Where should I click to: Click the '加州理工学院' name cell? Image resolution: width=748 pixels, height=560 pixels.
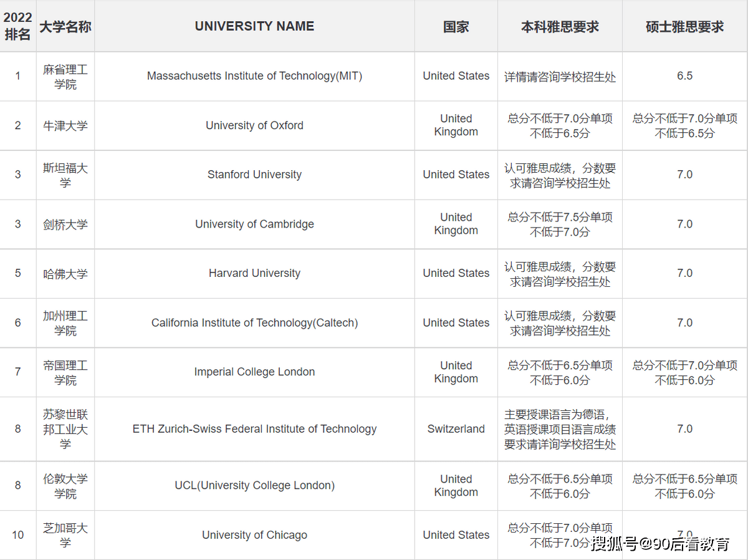coord(65,323)
